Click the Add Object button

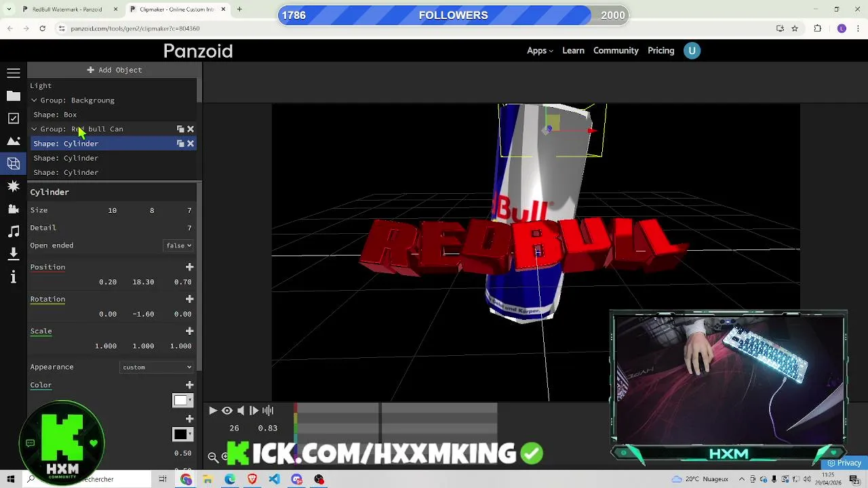(114, 70)
